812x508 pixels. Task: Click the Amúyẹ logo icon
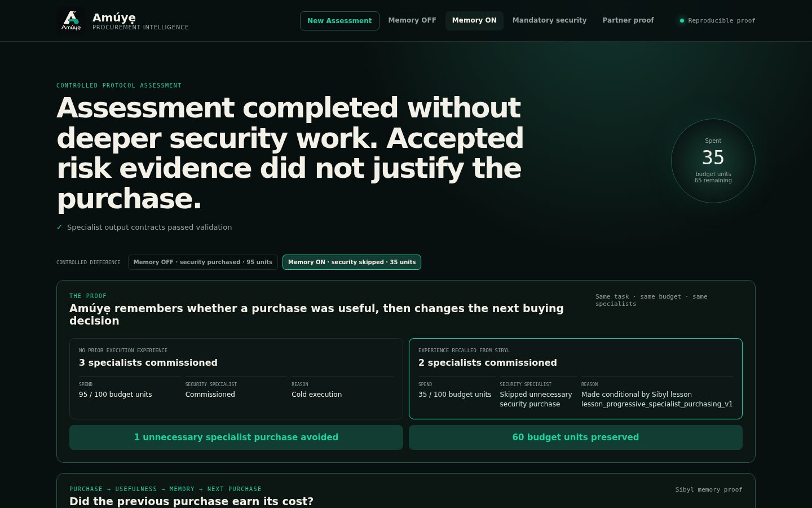pos(71,20)
